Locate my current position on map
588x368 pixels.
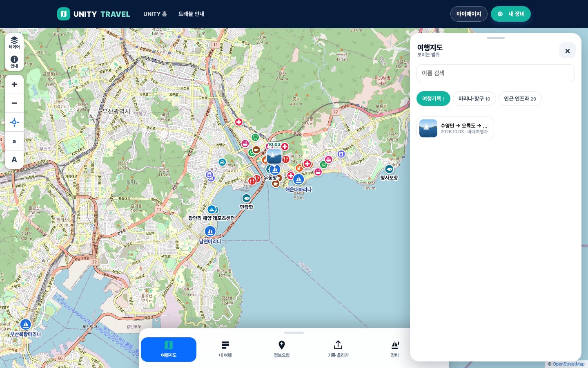pyautogui.click(x=14, y=122)
